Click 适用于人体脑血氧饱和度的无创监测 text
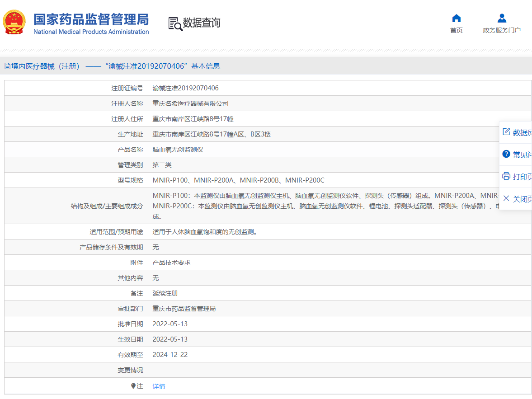This screenshot has width=532, height=399. [205, 232]
